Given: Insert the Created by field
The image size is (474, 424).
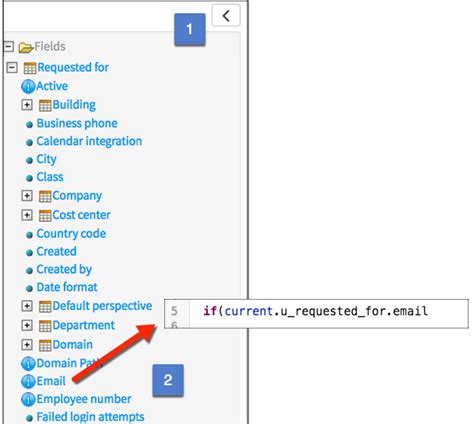Looking at the screenshot, I should pos(64,270).
